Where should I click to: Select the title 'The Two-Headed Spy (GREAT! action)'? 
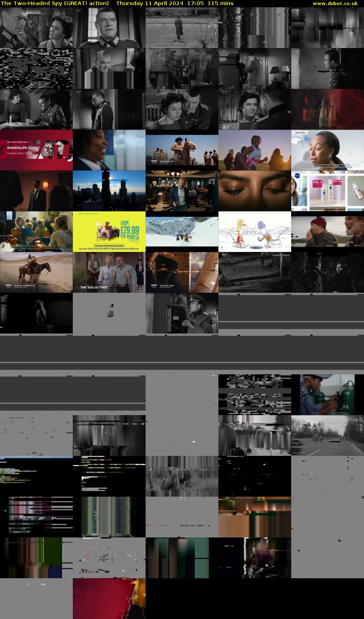[55, 3]
